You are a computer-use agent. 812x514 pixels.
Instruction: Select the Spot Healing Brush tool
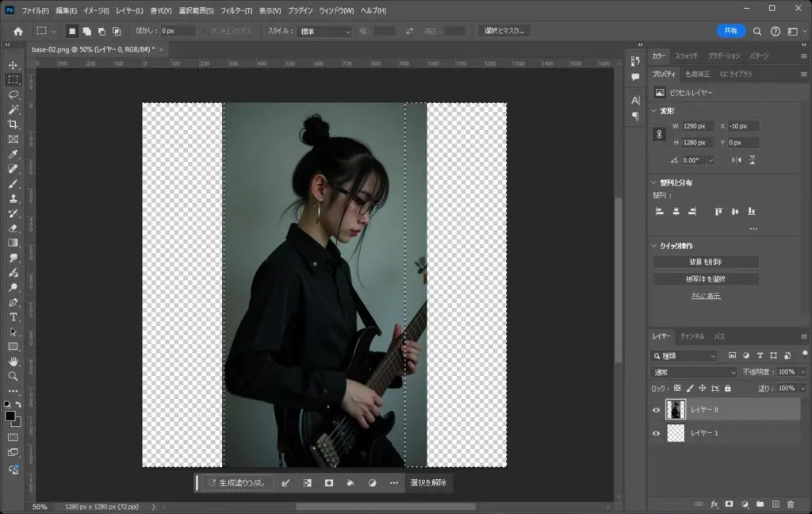[13, 169]
